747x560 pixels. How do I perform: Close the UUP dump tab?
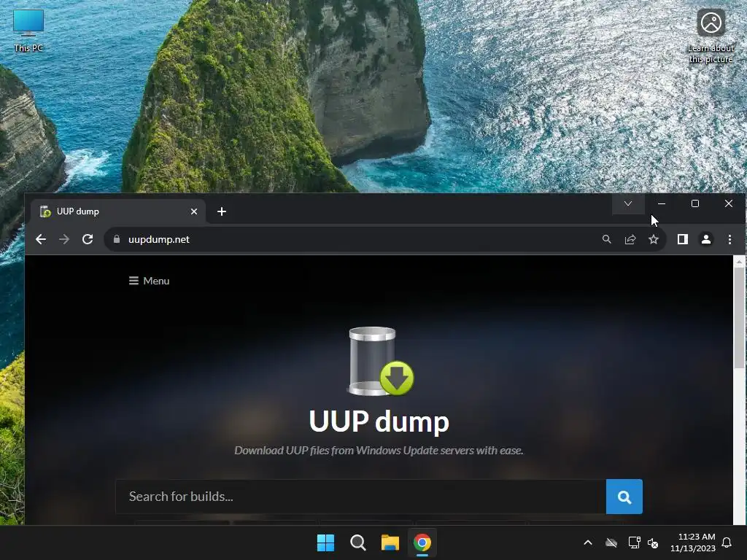[194, 211]
